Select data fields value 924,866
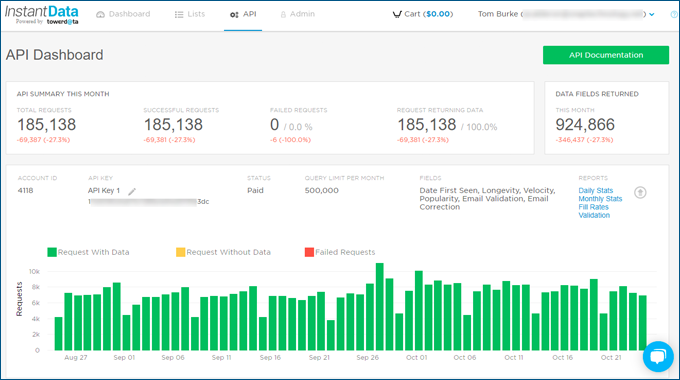 point(585,125)
